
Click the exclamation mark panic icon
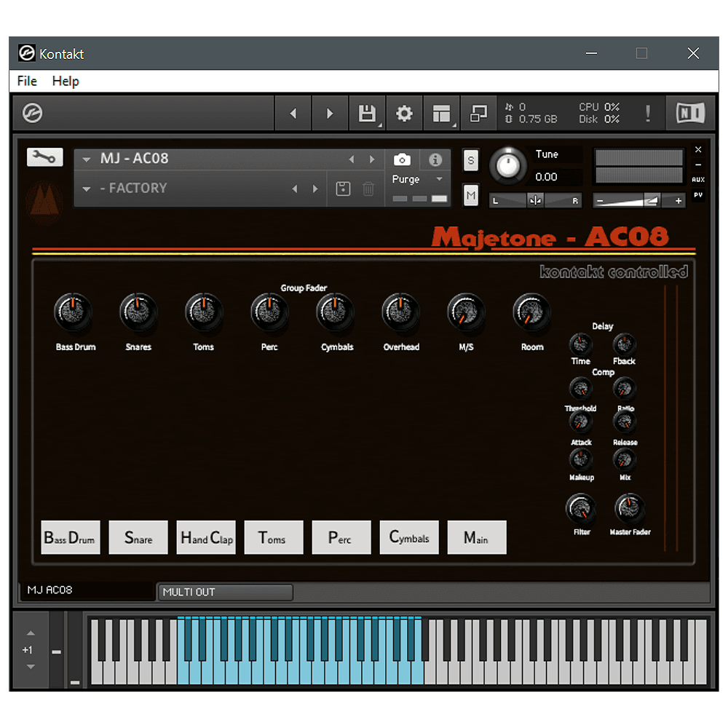pos(647,114)
